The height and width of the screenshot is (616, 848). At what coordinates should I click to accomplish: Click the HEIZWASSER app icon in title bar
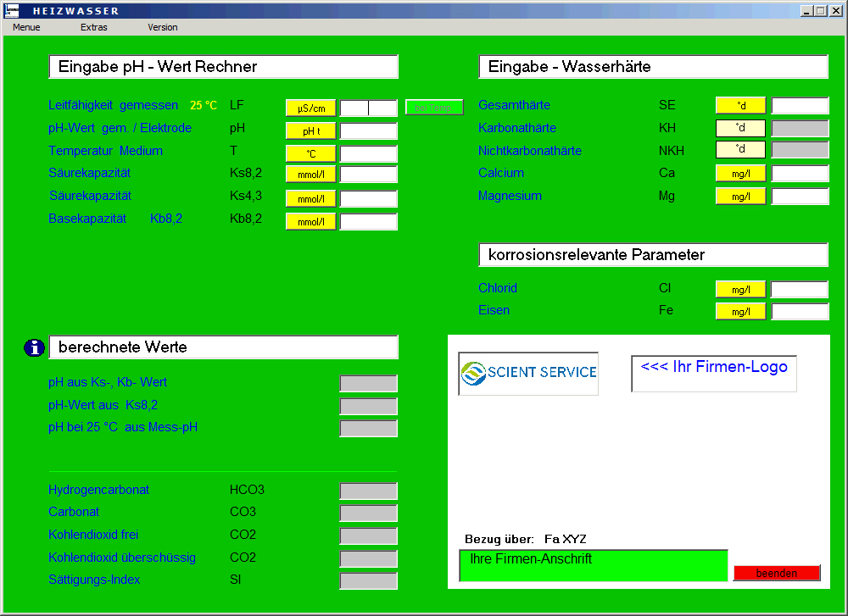click(12, 11)
